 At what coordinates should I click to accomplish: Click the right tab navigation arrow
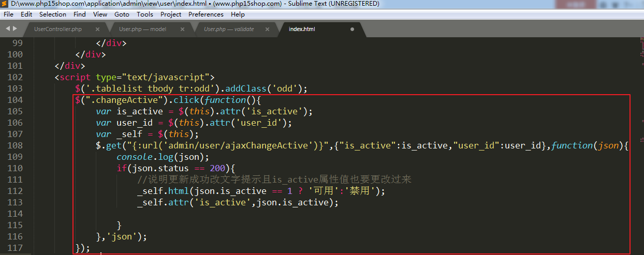[14, 28]
